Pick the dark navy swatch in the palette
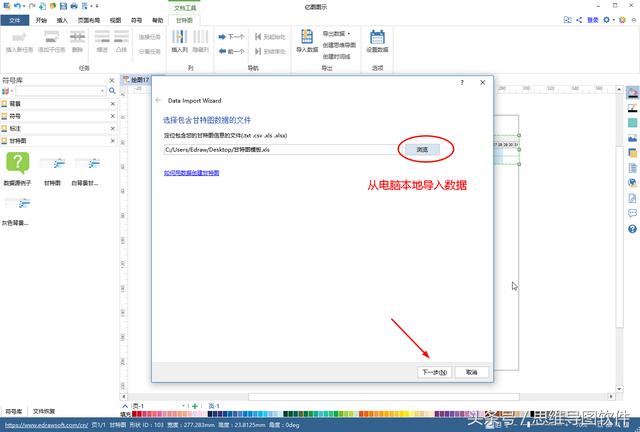640x432 pixels. pyautogui.click(x=210, y=414)
